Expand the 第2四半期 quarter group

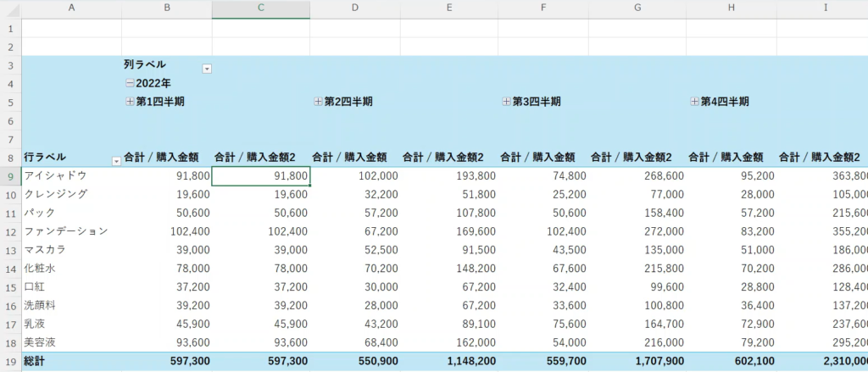tap(318, 102)
